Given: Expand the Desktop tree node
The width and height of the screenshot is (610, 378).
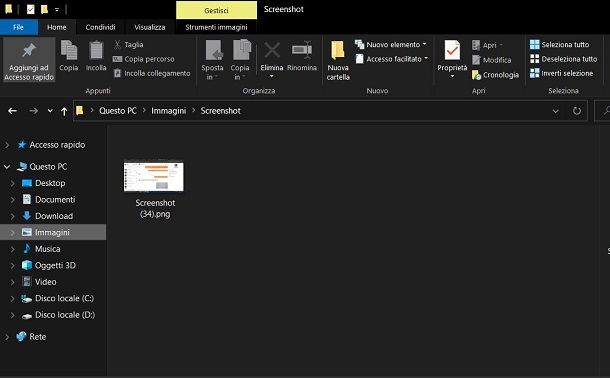Looking at the screenshot, I should click(12, 183).
